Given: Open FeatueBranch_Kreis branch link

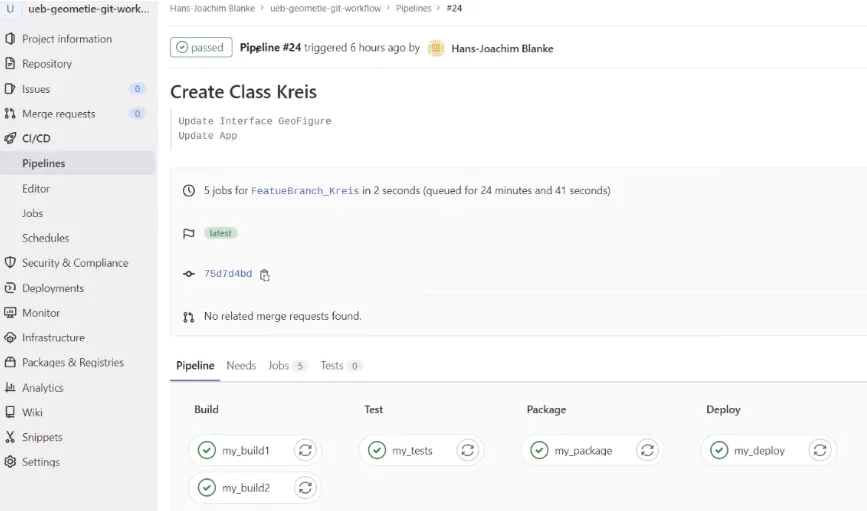Looking at the screenshot, I should [x=305, y=191].
